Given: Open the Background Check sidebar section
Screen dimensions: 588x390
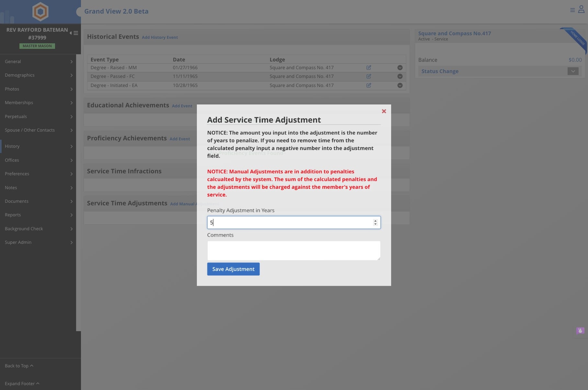Looking at the screenshot, I should click(38, 229).
